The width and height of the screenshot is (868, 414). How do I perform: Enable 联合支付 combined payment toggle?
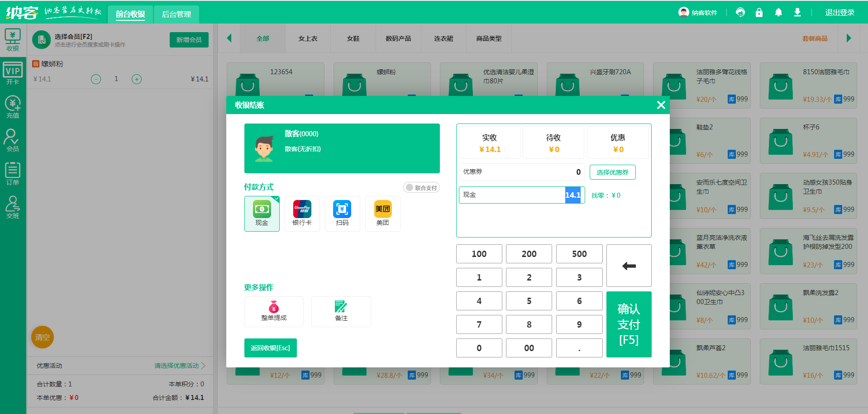coord(421,187)
